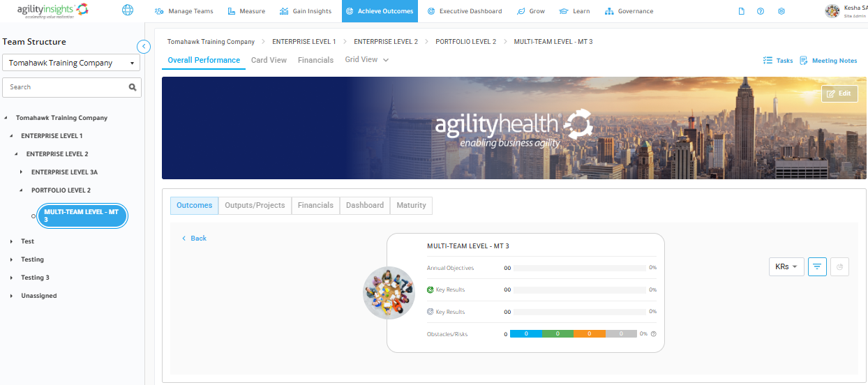Click the Annual Objectives progress bar
Screen dimensions: 868x385
(x=580, y=268)
